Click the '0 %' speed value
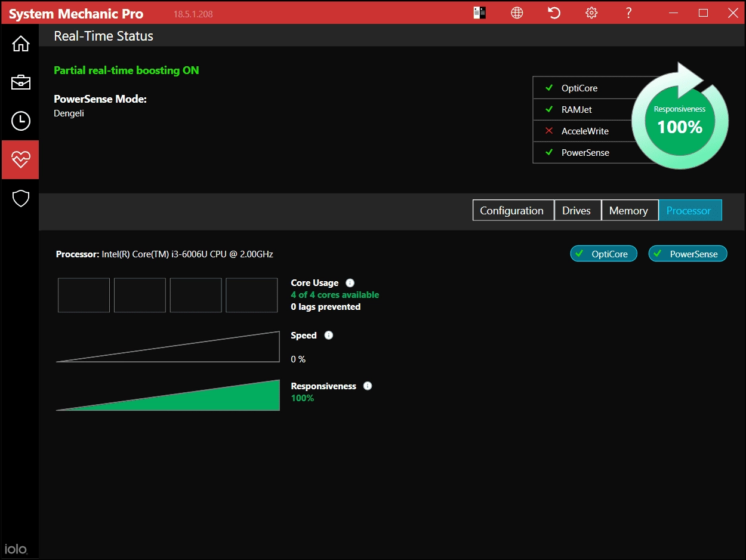The height and width of the screenshot is (560, 746). point(298,359)
